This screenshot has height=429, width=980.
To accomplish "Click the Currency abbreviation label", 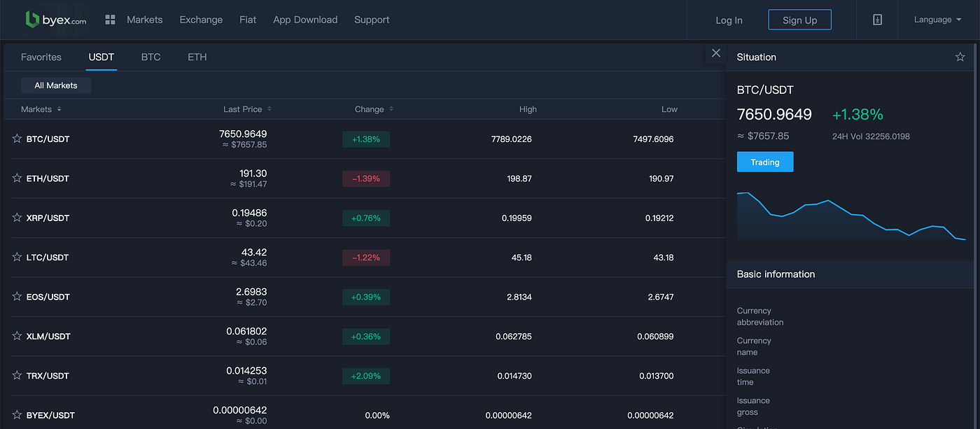I will [760, 316].
